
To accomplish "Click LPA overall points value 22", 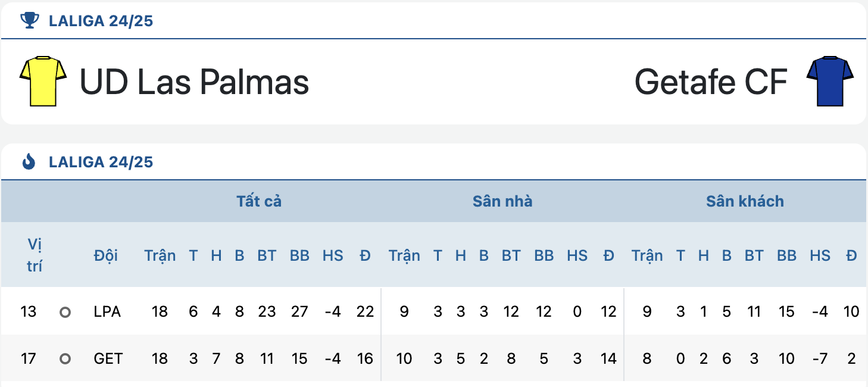I will (365, 312).
